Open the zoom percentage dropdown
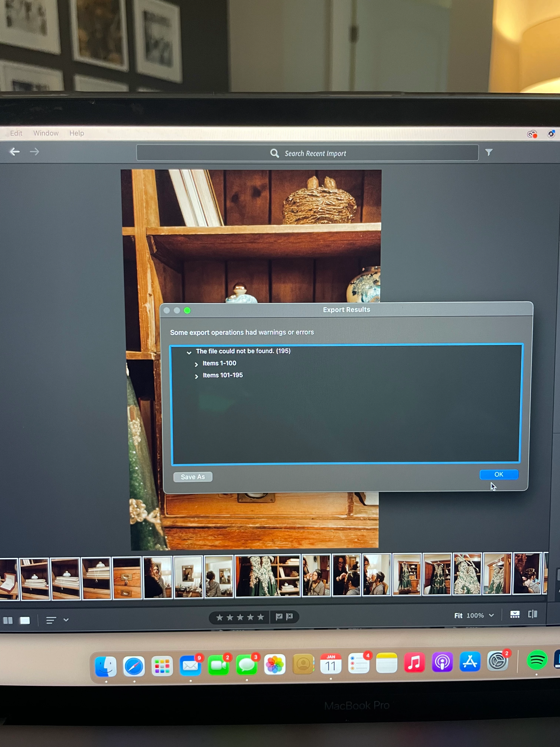The image size is (560, 747). (491, 615)
